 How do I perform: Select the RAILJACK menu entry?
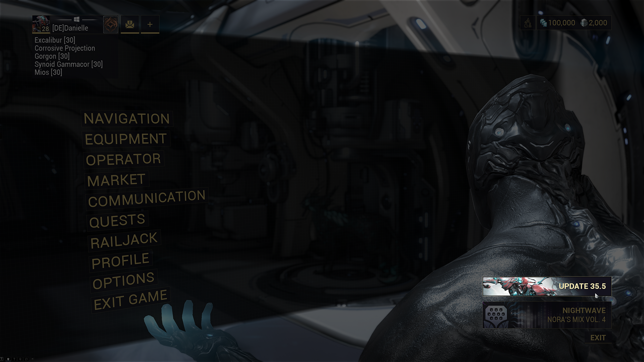(x=124, y=239)
